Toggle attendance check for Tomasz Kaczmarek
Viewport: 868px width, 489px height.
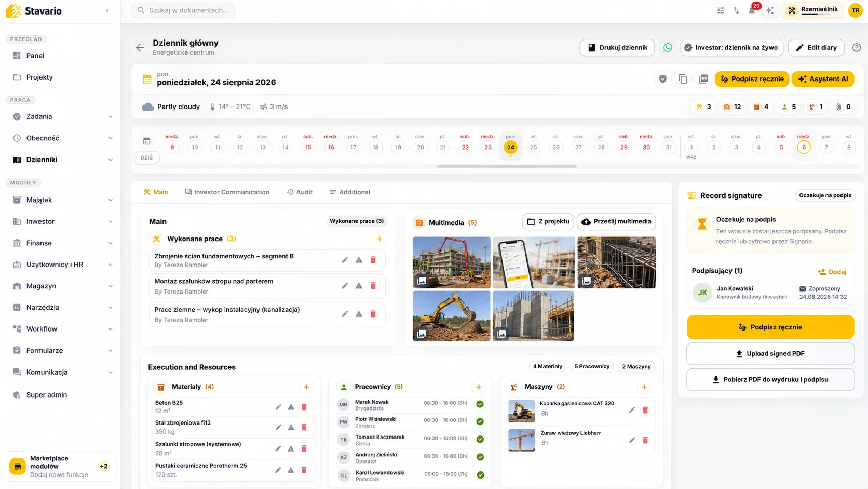480,439
